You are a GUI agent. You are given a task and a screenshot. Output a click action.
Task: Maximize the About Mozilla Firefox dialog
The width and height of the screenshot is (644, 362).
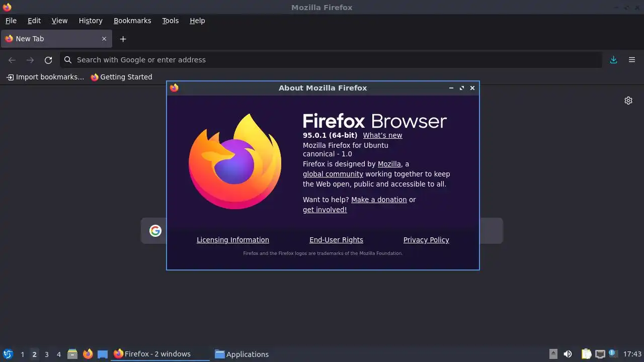pyautogui.click(x=462, y=88)
